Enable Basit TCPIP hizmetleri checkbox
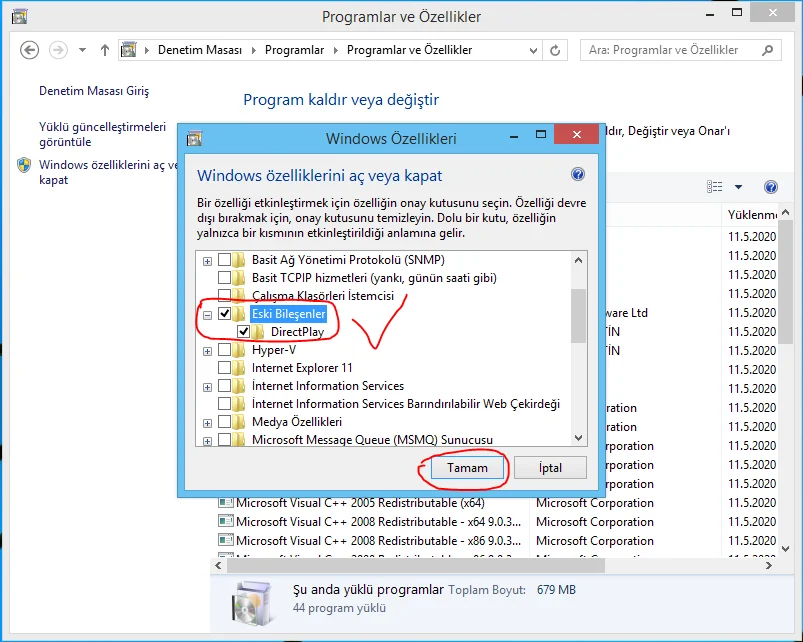The image size is (803, 642). pos(224,277)
